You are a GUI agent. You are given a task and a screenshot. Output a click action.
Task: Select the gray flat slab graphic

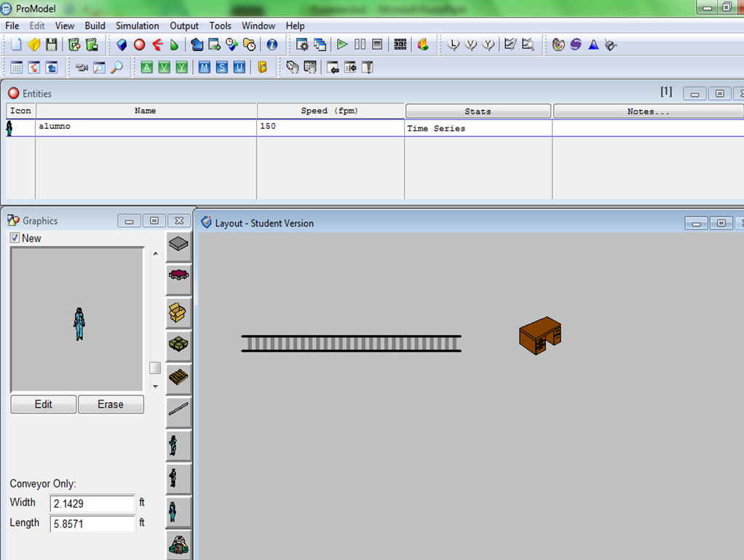(178, 244)
